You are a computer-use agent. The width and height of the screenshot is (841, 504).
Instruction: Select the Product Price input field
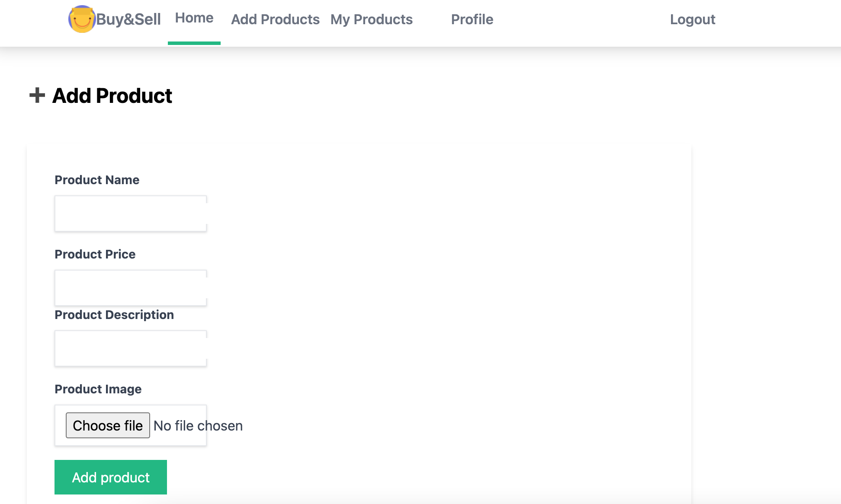point(130,287)
